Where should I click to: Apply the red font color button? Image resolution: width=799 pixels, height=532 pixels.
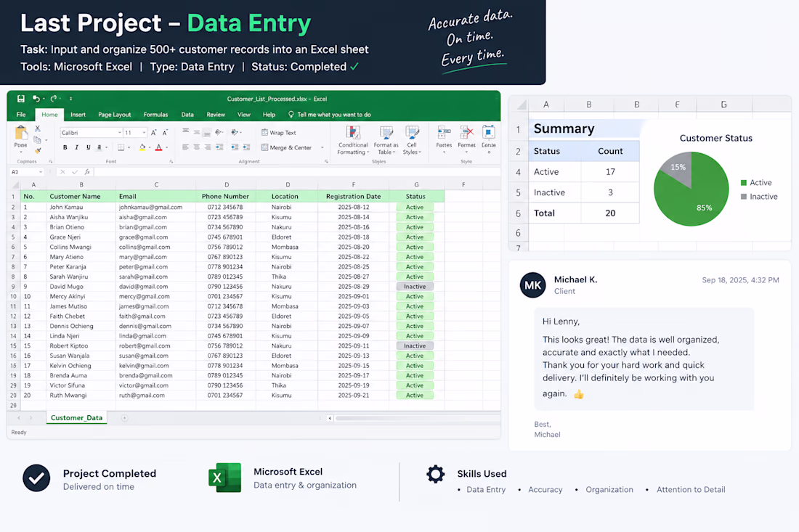pyautogui.click(x=159, y=147)
